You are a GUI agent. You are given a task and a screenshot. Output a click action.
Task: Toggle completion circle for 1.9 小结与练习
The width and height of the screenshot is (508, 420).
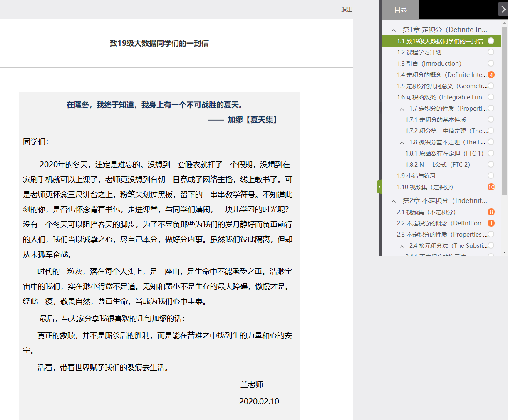pos(491,175)
